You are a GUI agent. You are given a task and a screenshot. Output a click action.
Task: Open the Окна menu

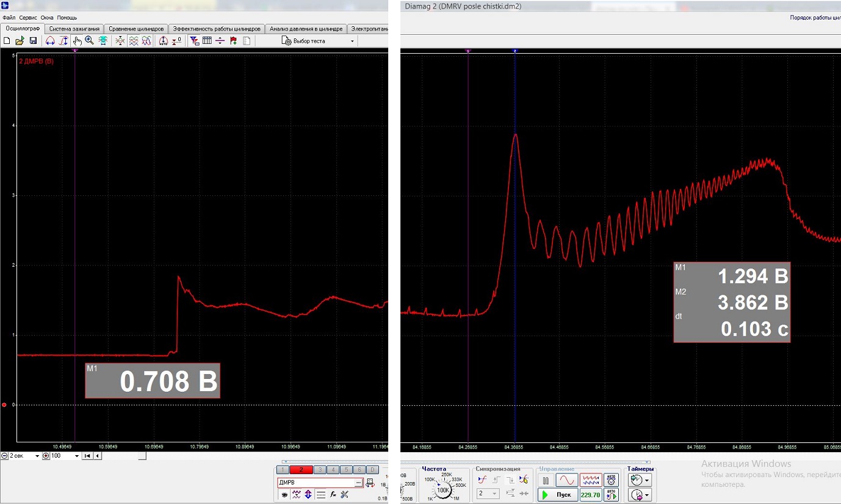[47, 18]
